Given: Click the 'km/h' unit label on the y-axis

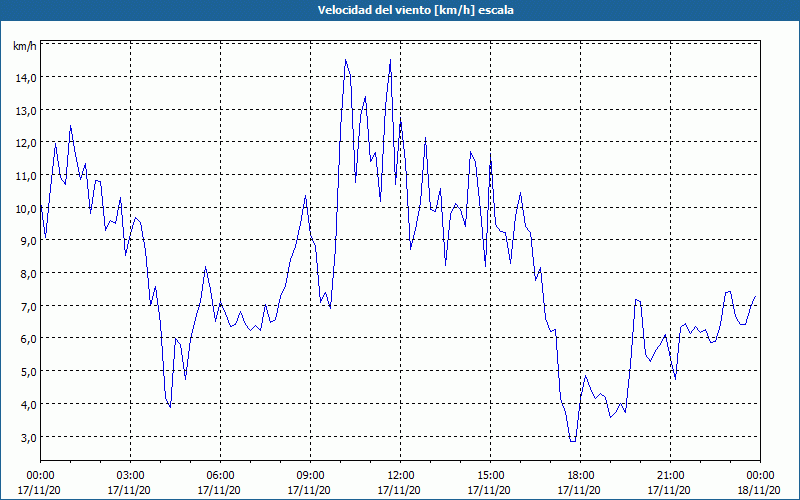Looking at the screenshot, I should (x=25, y=46).
